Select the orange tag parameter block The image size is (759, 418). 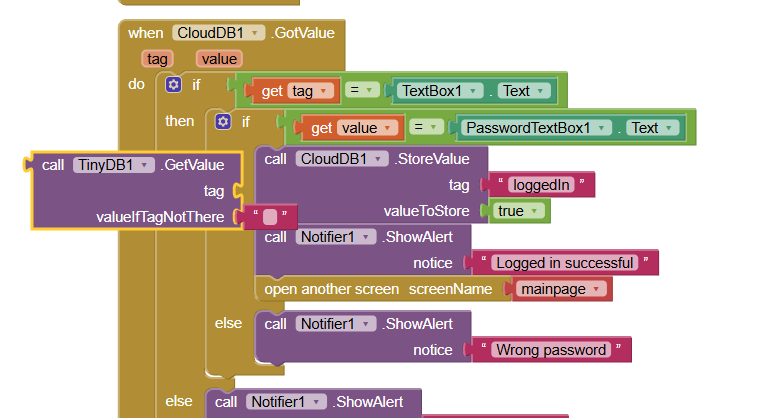(x=157, y=59)
